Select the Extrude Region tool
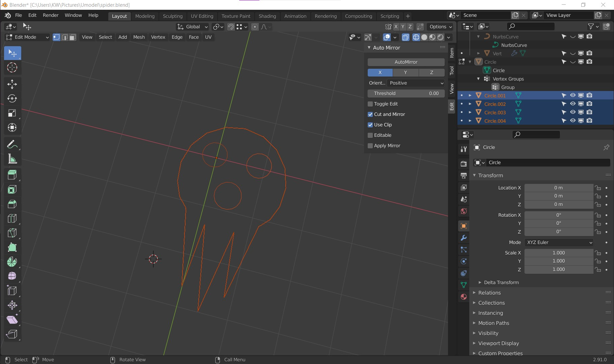This screenshot has height=364, width=614. click(x=12, y=175)
